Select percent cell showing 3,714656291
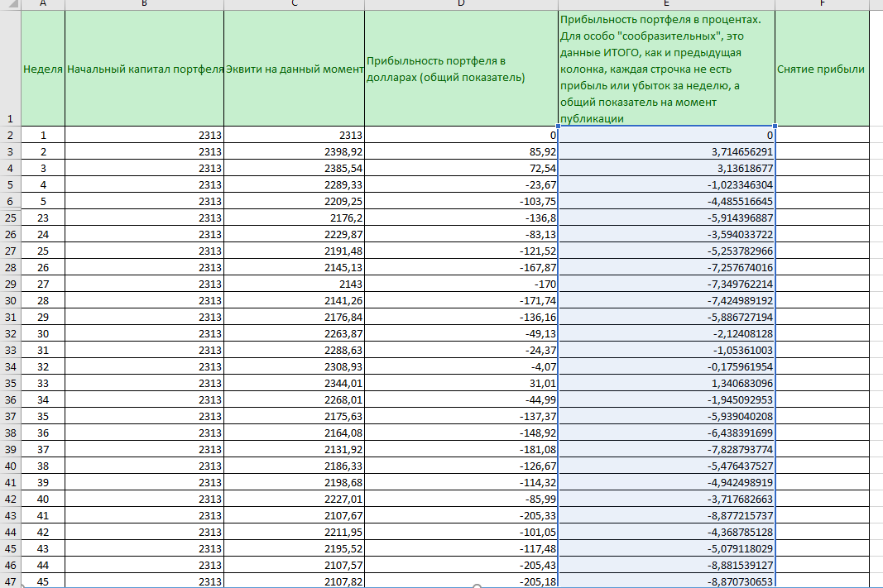The width and height of the screenshot is (883, 588). pyautogui.click(x=666, y=151)
